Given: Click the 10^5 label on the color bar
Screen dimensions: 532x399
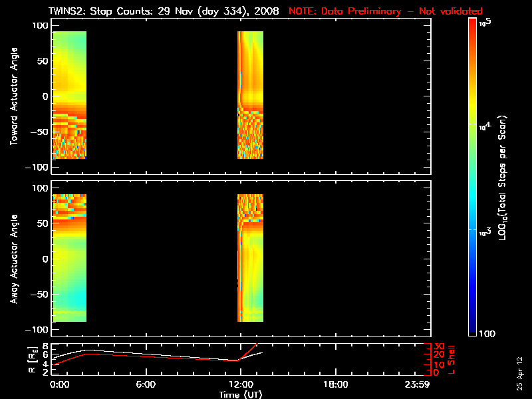Looking at the screenshot, I should click(485, 23).
